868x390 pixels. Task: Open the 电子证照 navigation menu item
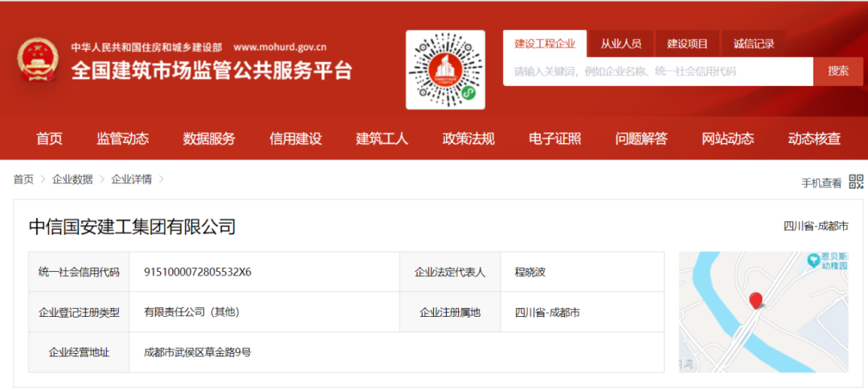[555, 138]
